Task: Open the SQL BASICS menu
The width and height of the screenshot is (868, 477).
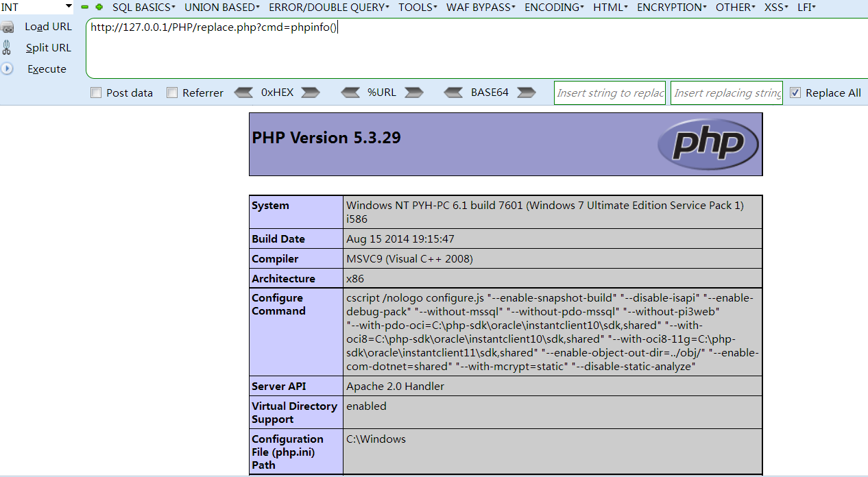Action: point(144,7)
